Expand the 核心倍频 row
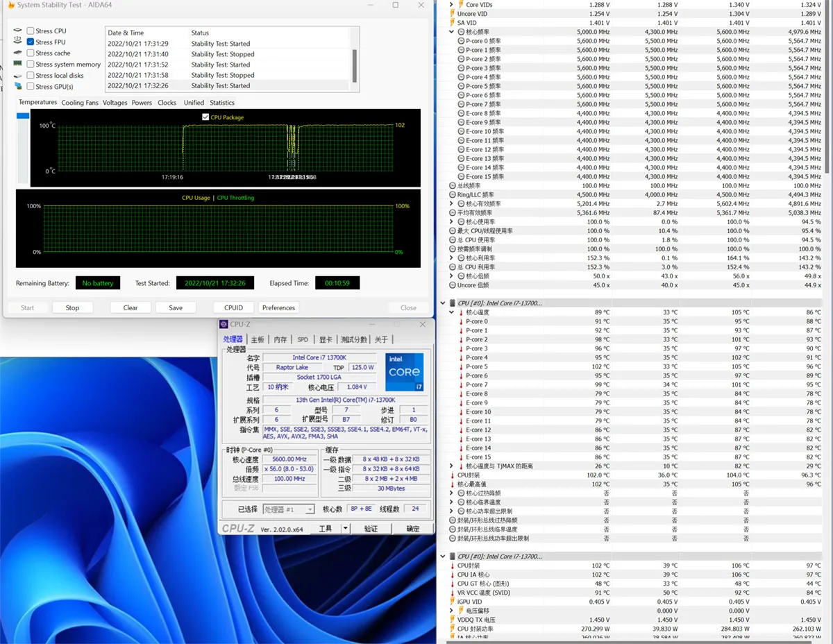The image size is (833, 644). pos(452,276)
